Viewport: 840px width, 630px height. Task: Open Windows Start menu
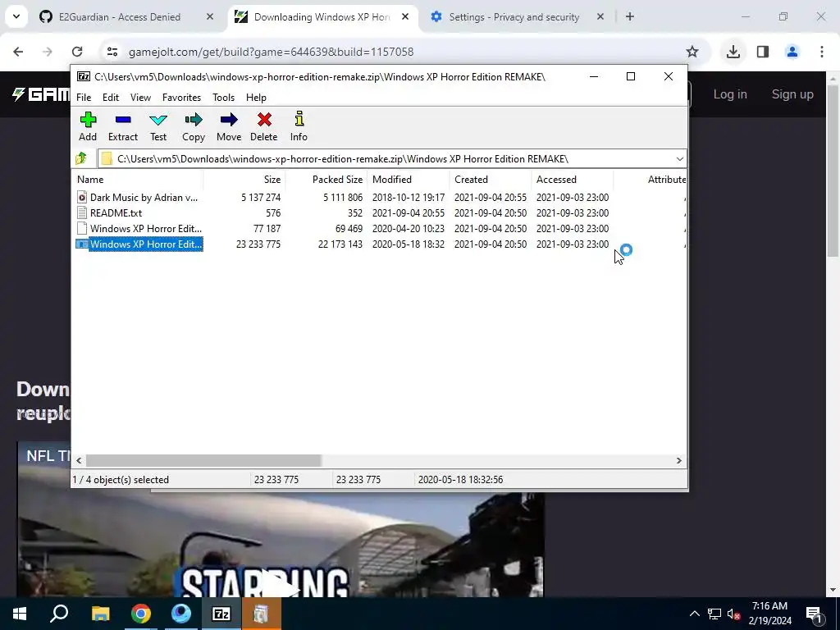(x=20, y=614)
